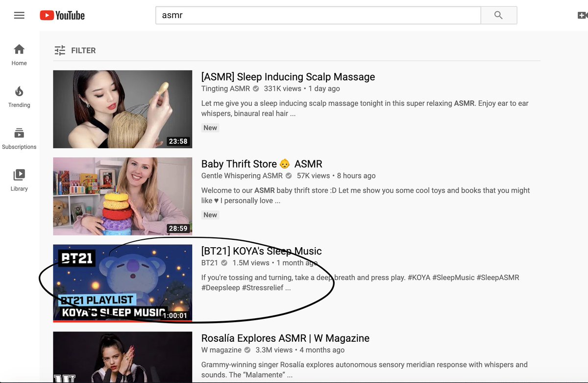Open Trending in the sidebar
Viewport: 588px width, 383px height.
tap(19, 97)
